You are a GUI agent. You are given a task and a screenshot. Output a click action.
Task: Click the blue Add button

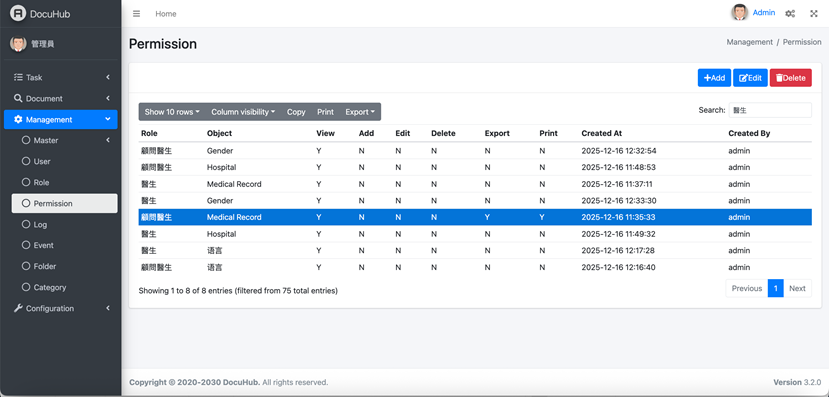click(714, 78)
